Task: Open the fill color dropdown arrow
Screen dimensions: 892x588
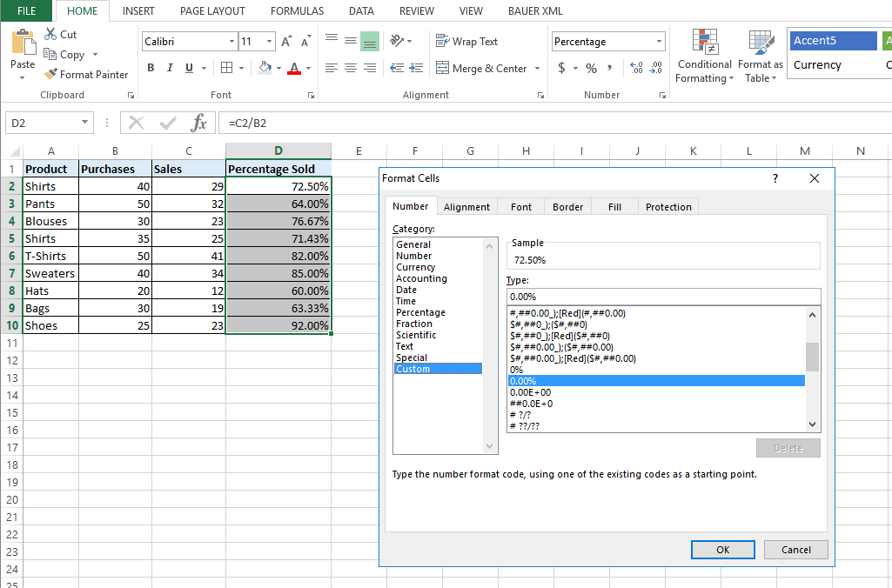Action: click(278, 67)
